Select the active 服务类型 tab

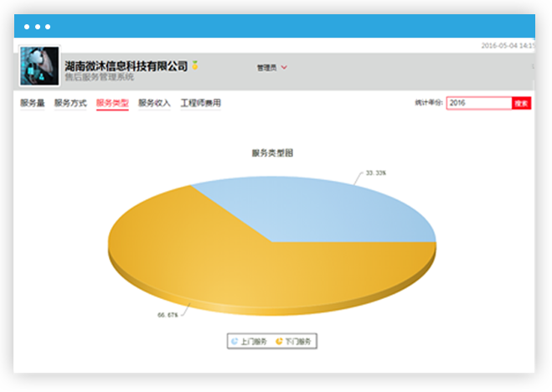(112, 103)
